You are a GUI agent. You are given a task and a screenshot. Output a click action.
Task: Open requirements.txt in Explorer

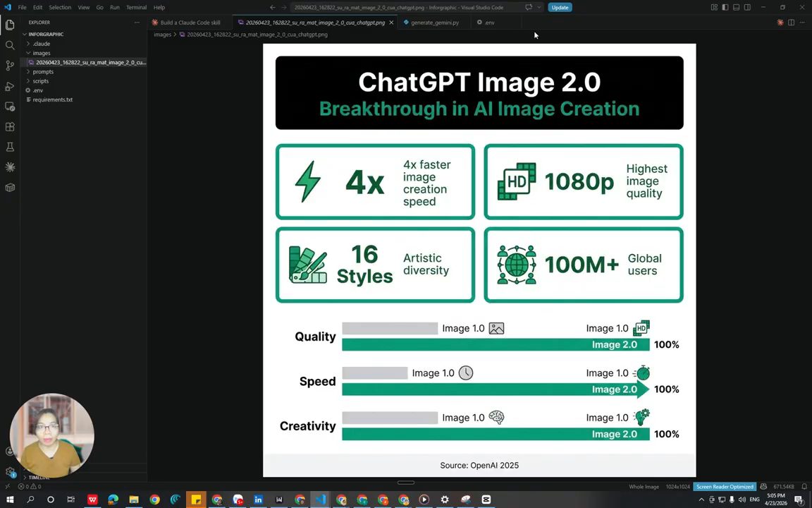(84, 99)
